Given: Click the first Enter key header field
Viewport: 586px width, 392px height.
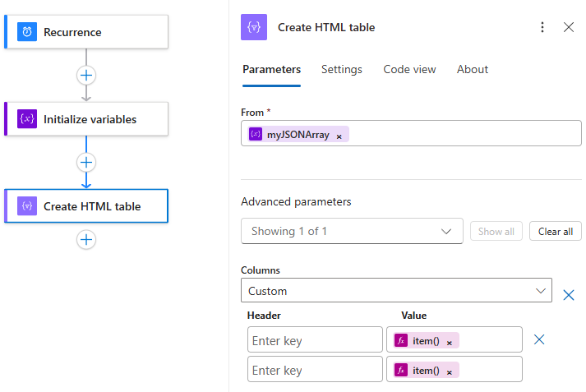Looking at the screenshot, I should (315, 339).
